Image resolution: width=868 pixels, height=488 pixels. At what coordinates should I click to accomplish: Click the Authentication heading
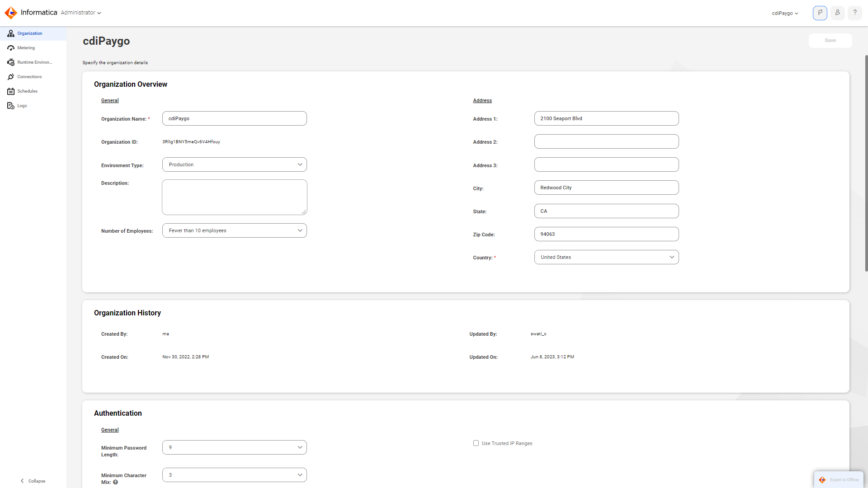click(x=118, y=413)
